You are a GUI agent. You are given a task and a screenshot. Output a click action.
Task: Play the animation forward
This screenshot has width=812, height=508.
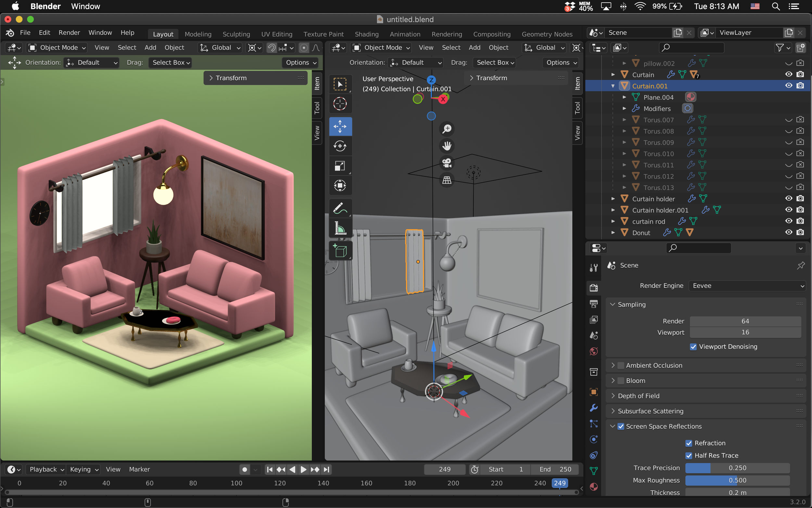tap(303, 469)
